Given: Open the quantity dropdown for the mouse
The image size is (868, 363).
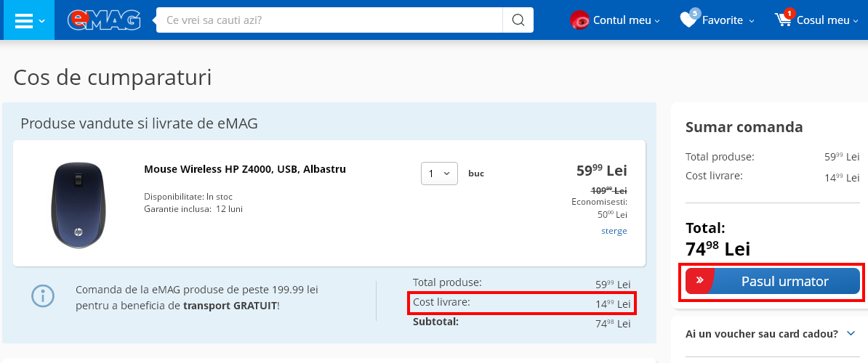Looking at the screenshot, I should pyautogui.click(x=439, y=174).
